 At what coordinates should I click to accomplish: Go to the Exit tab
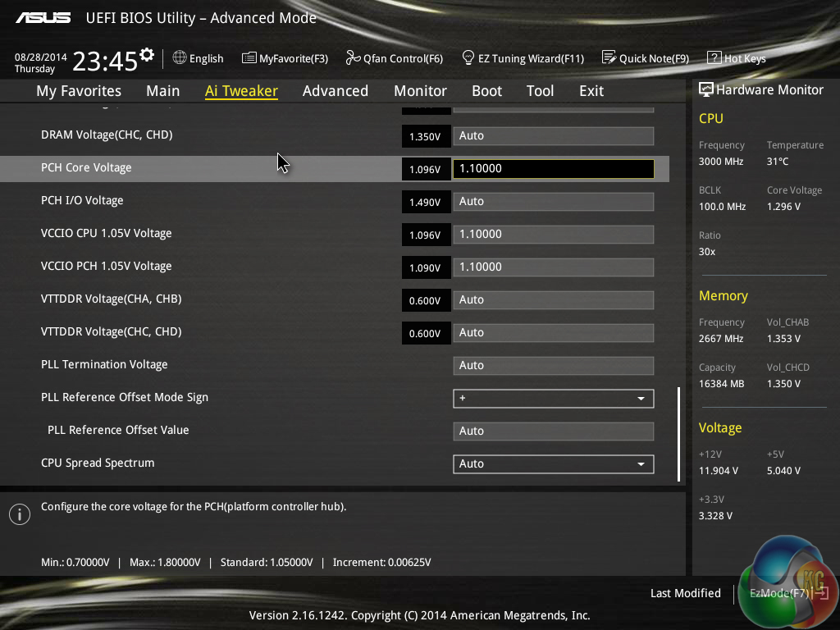coord(591,90)
